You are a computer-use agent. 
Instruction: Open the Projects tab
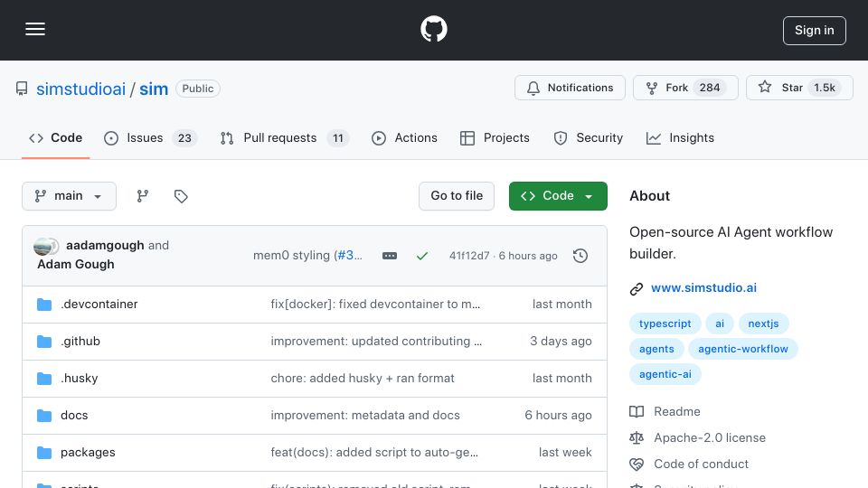[x=495, y=137]
